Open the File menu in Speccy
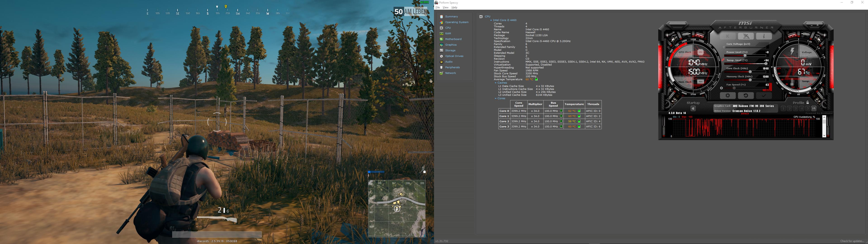868x244 pixels. tap(438, 7)
